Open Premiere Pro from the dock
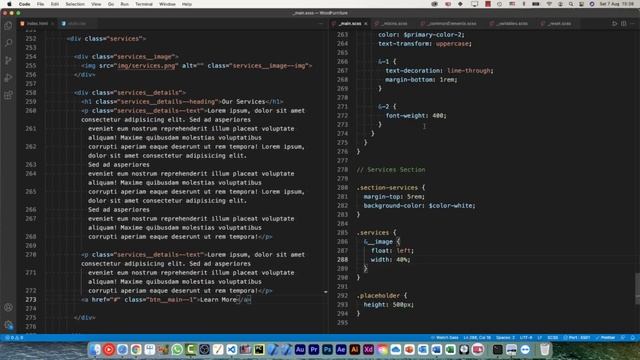Image resolution: width=640 pixels, height=360 pixels. [313, 349]
